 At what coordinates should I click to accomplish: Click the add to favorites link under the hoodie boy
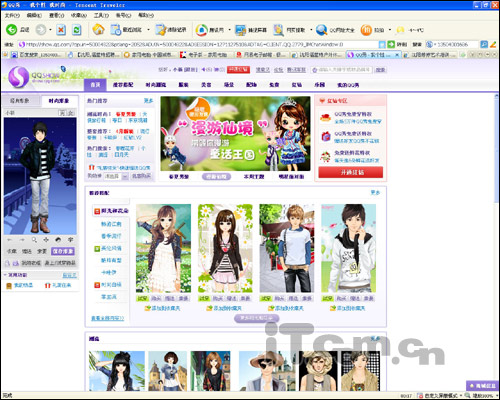coord(347,308)
